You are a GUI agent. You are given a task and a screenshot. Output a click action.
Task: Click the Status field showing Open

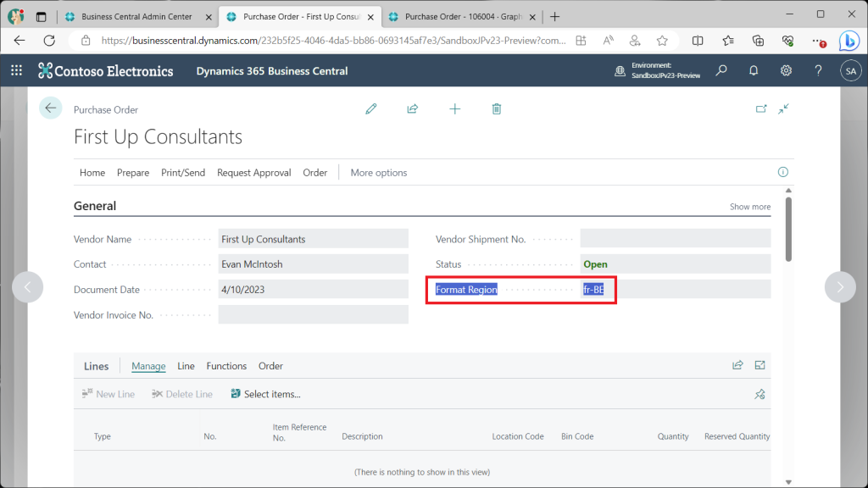click(x=676, y=264)
